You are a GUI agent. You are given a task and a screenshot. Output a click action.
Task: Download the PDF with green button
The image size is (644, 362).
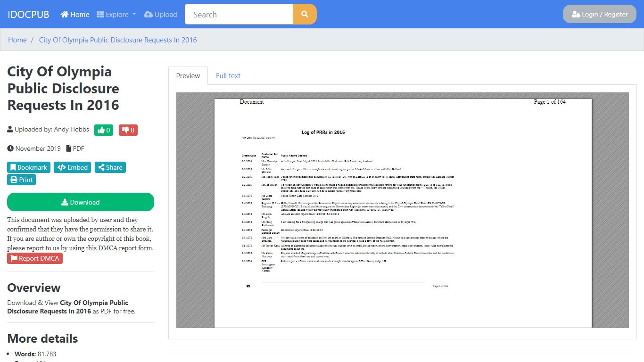[x=81, y=202]
